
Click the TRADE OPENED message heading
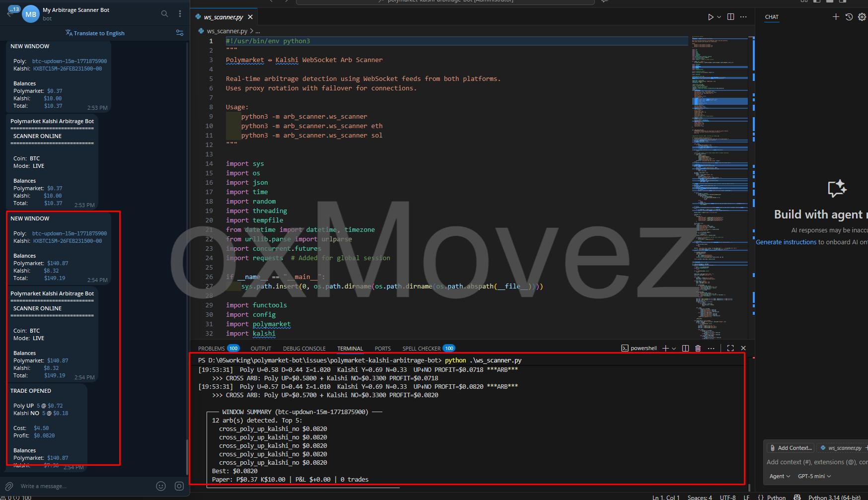click(x=31, y=391)
